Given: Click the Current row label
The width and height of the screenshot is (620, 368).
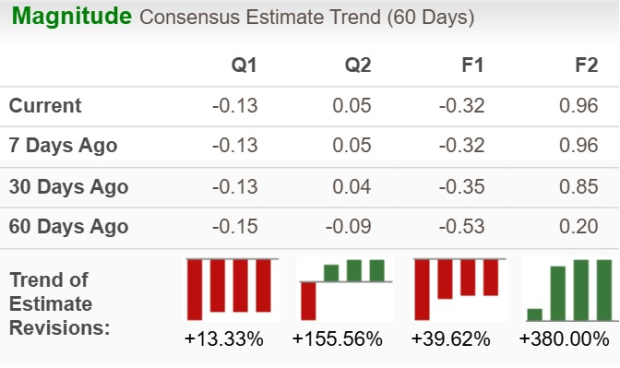Looking at the screenshot, I should pos(45,106).
